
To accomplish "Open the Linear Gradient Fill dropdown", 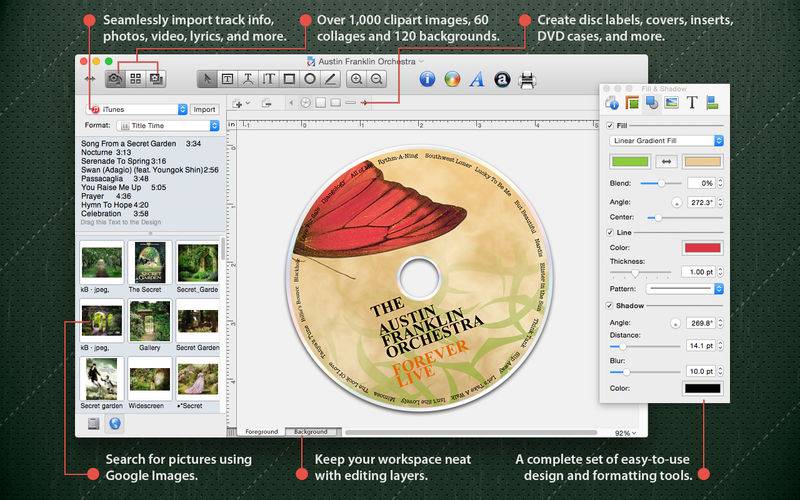I will click(666, 141).
